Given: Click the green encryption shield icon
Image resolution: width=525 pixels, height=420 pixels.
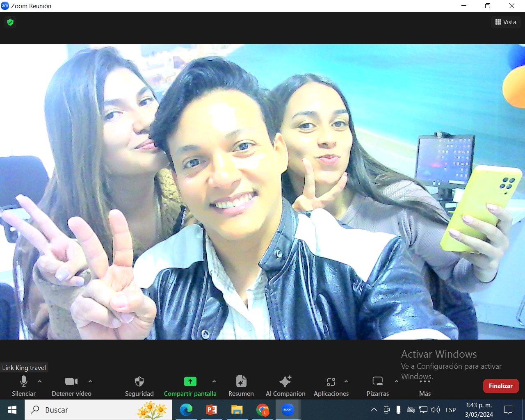Looking at the screenshot, I should point(10,22).
